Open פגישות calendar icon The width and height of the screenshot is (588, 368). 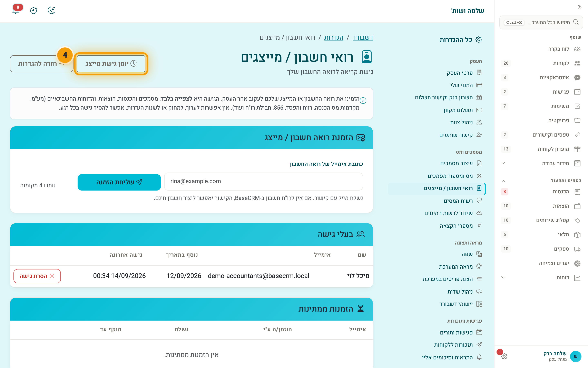[577, 92]
